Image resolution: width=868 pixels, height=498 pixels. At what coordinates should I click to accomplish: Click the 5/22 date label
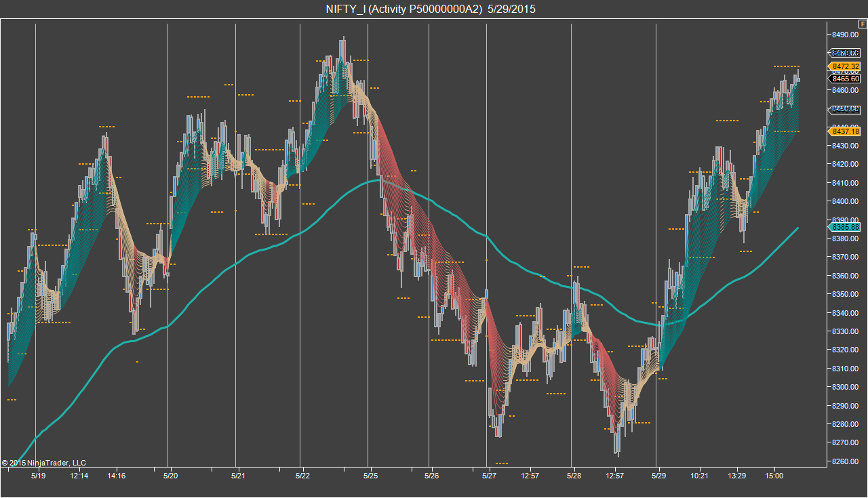point(303,476)
